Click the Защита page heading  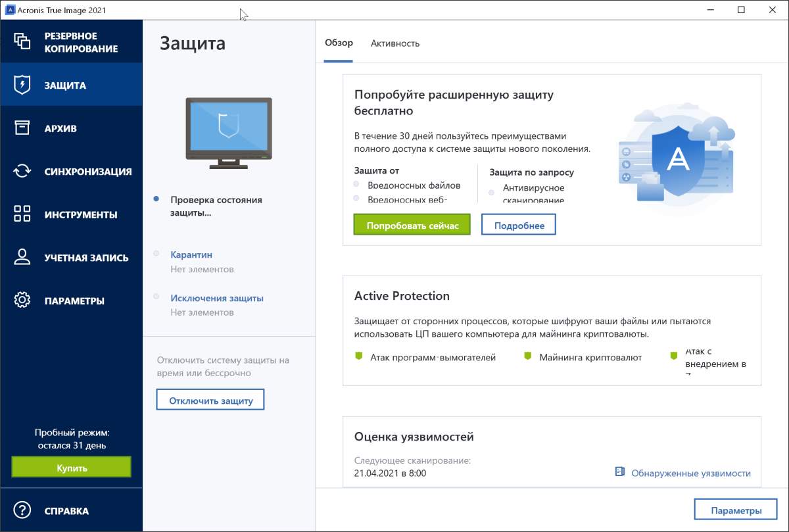[193, 43]
